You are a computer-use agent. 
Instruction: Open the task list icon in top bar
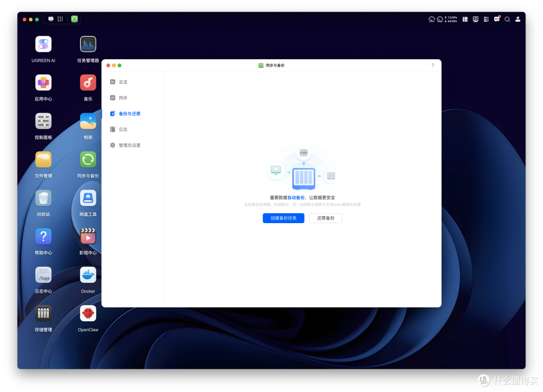point(486,20)
